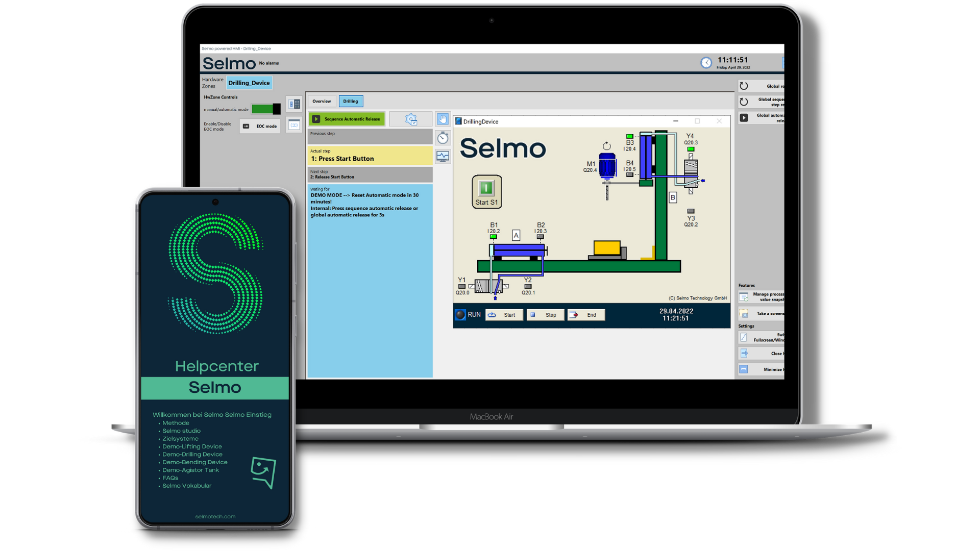Click the Minimize HMI setting button
Screen dimensions: 980x551
point(761,369)
